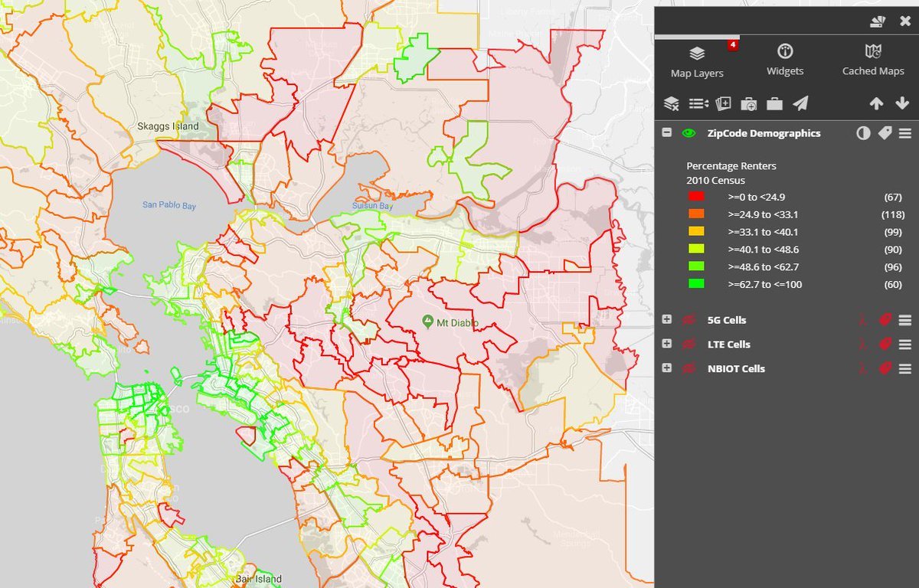Move layer up with the up arrow
Screen dimensions: 919x588
pyautogui.click(x=876, y=103)
